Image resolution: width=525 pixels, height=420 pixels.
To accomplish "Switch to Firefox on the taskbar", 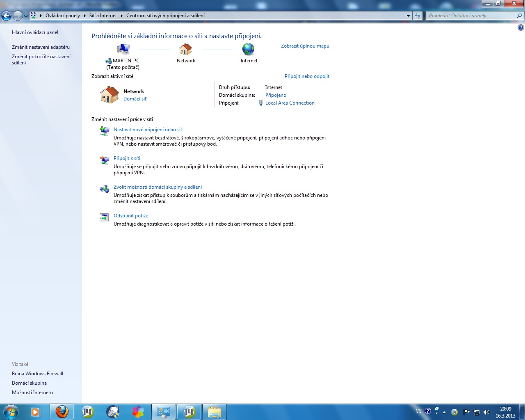I will (x=62, y=412).
